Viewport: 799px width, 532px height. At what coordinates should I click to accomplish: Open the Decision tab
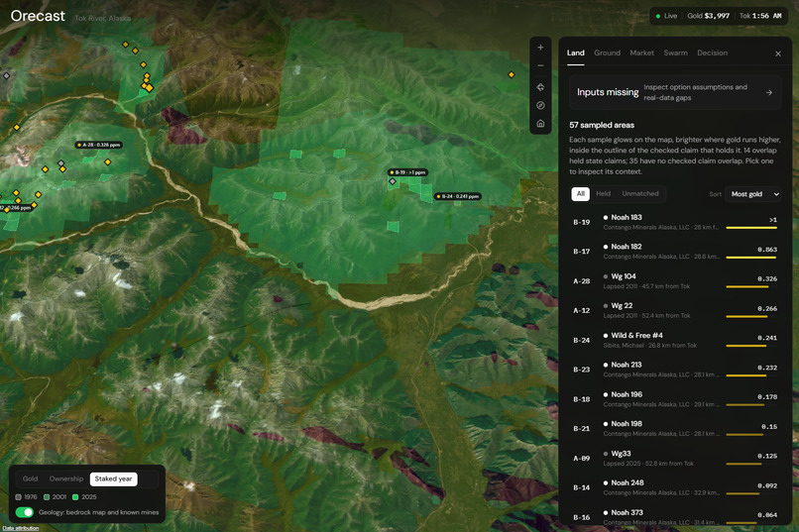pos(712,53)
